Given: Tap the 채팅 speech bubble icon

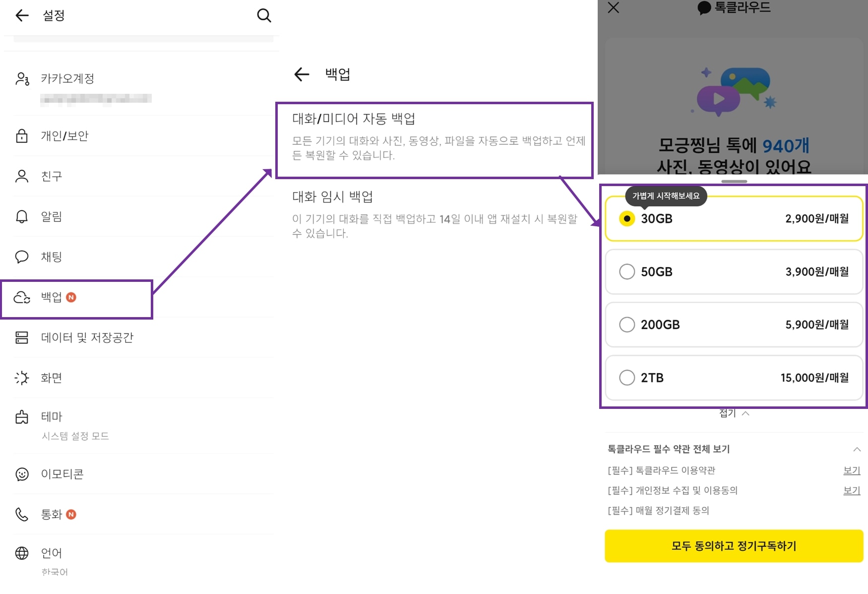Looking at the screenshot, I should pyautogui.click(x=22, y=257).
